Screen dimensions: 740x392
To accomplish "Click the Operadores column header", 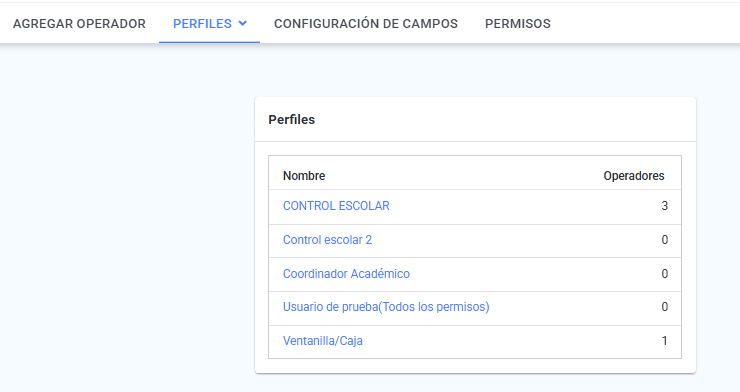I will click(634, 176).
